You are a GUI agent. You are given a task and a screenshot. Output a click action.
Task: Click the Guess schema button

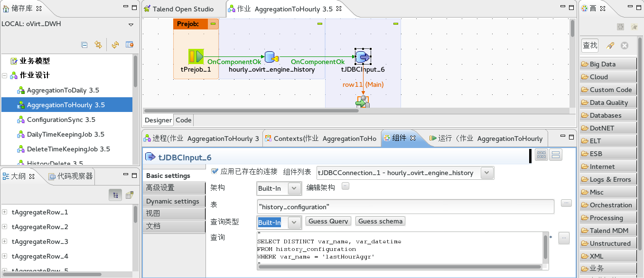click(380, 221)
